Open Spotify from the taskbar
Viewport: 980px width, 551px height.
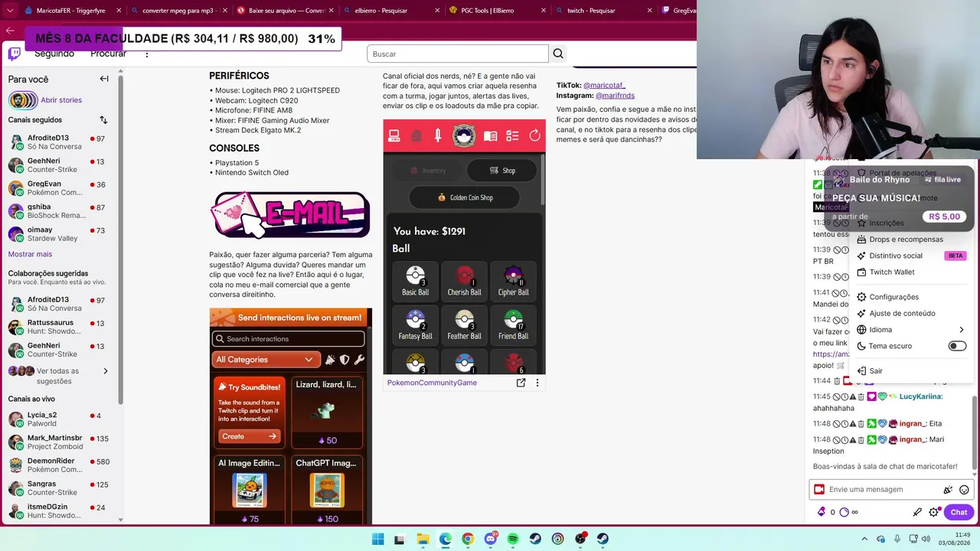513,539
